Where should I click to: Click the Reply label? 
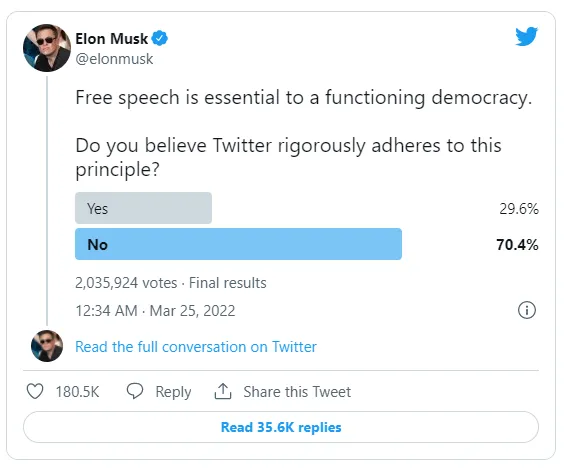[173, 392]
